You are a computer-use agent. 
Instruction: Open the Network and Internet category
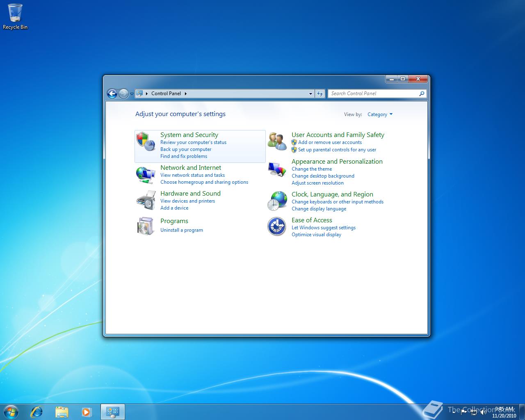(x=191, y=168)
